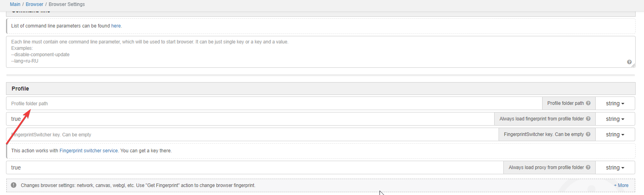The image size is (644, 195).
Task: Open the Fingerprint switcher service link
Action: coord(89,151)
